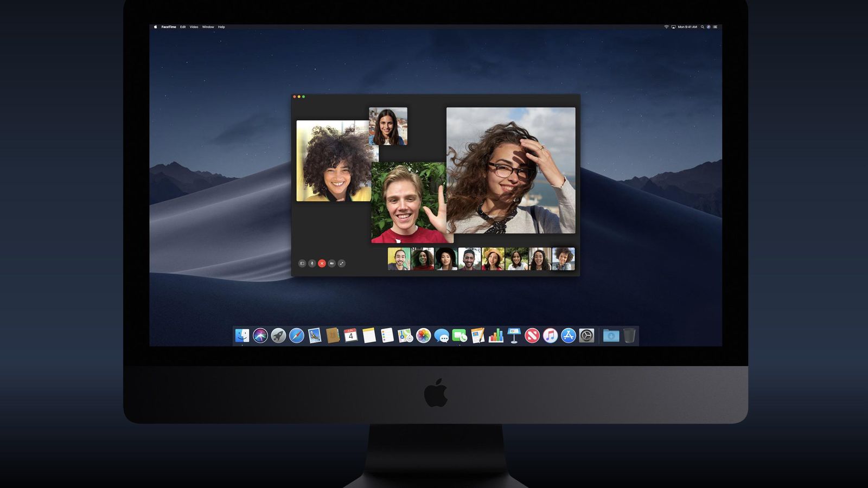Open Finder from the Dock

(242, 336)
